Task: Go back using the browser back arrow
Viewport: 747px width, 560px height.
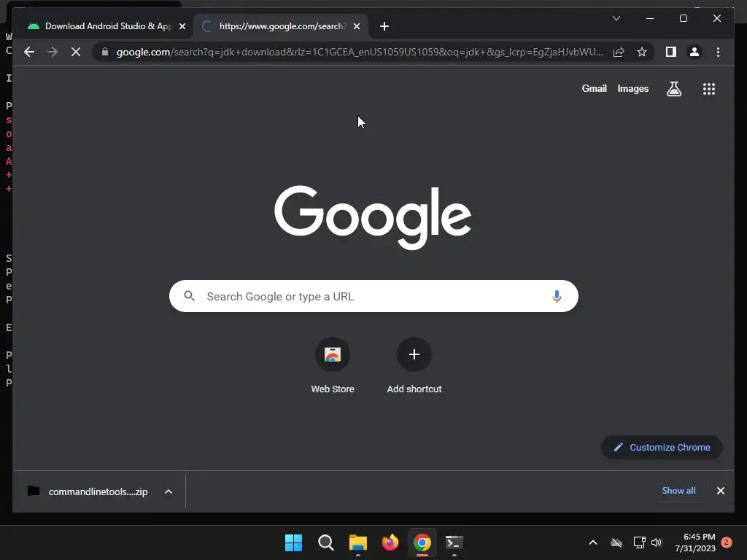Action: (29, 52)
